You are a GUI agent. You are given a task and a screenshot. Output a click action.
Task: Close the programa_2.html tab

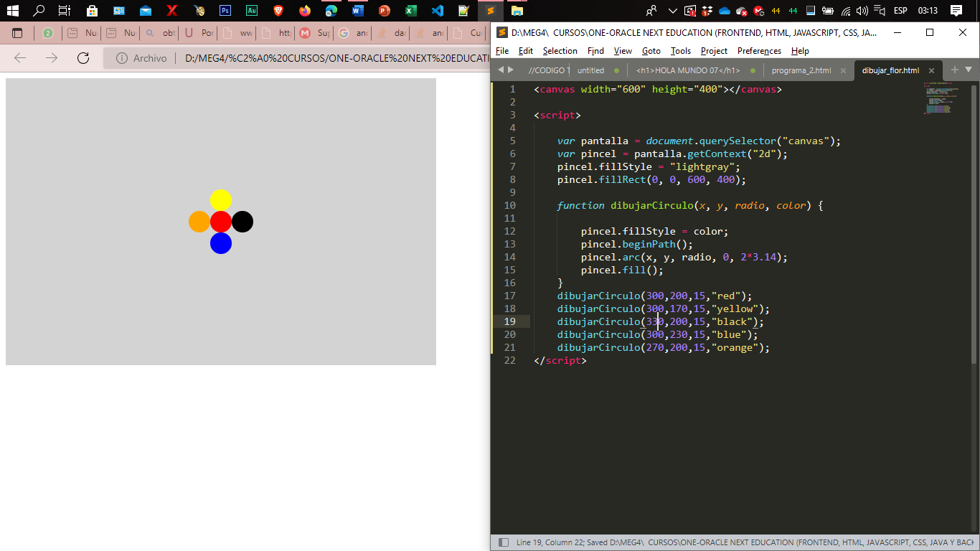coord(844,70)
